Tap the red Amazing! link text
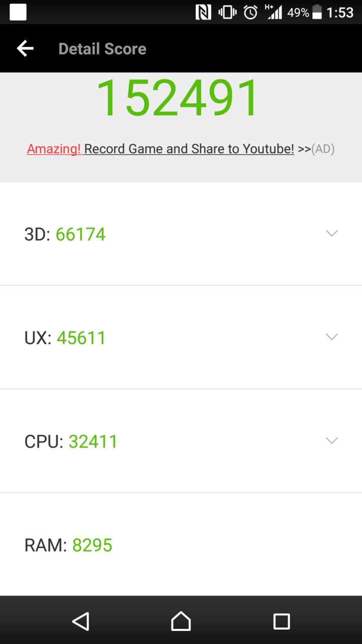 [x=54, y=149]
